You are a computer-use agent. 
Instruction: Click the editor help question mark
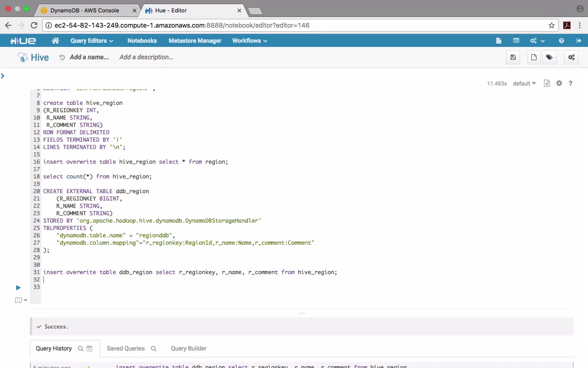click(x=571, y=83)
